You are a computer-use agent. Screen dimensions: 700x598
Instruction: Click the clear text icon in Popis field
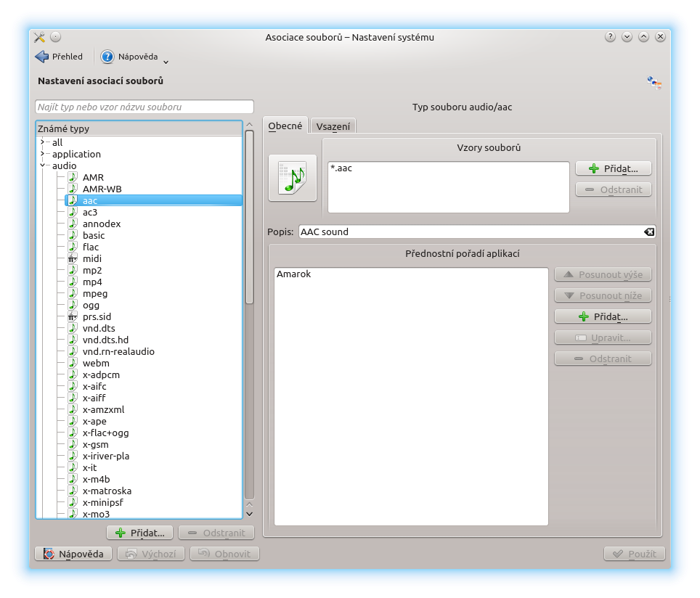point(649,232)
